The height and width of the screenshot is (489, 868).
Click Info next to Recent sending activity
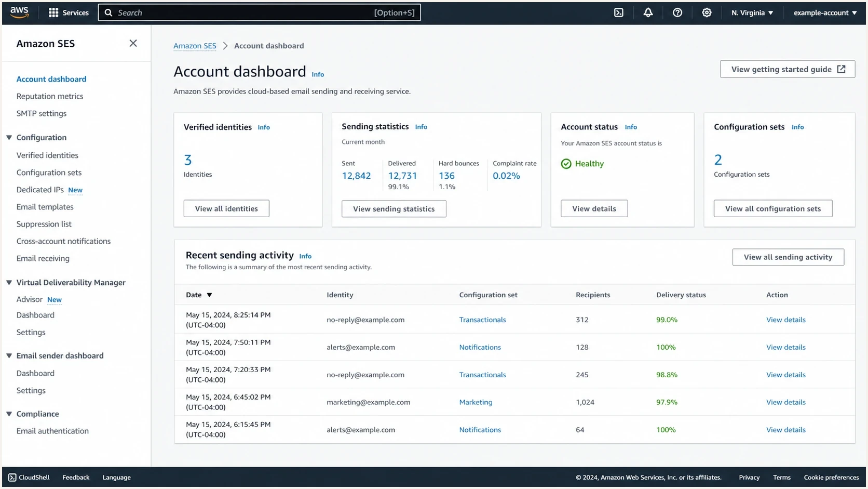[305, 256]
